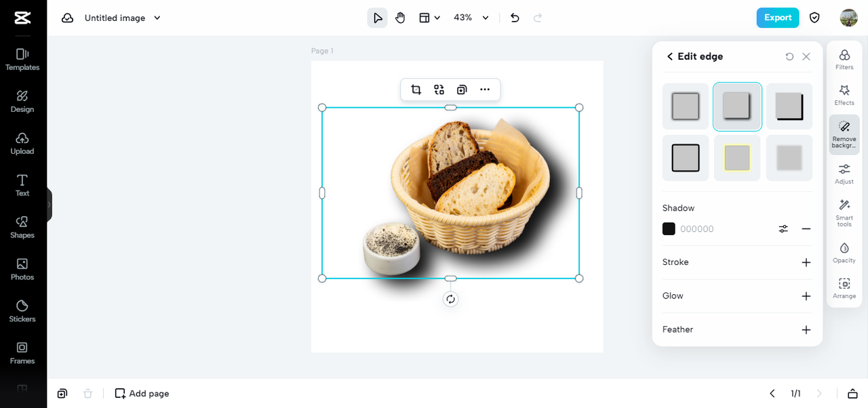
Task: Open the Templates sidebar panel
Action: [22, 59]
